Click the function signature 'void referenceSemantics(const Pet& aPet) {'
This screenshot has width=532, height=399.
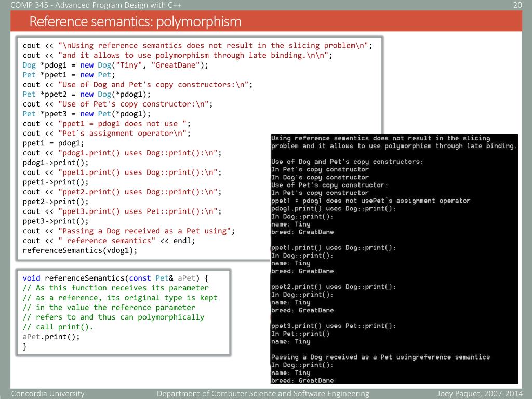point(115,278)
